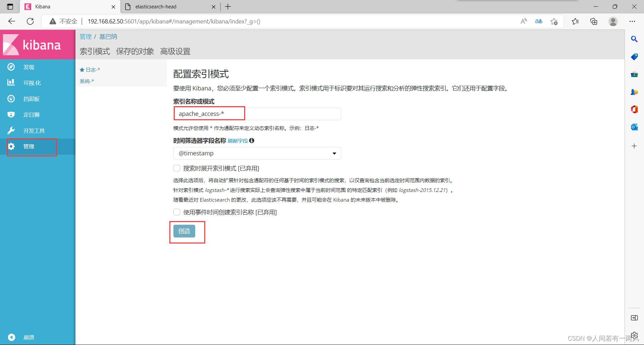
Task: Click the browser back arrow
Action: pos(12,21)
